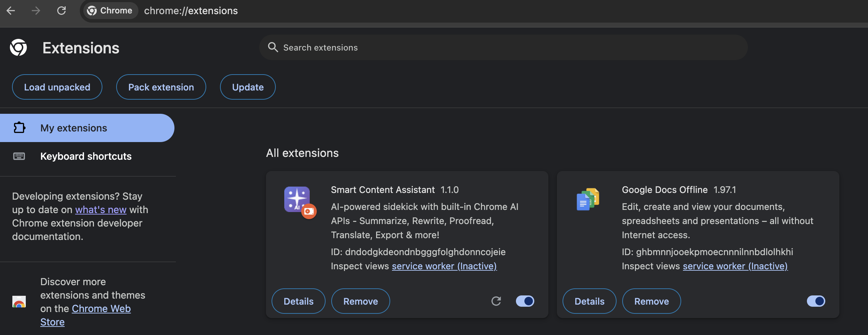Screen dimensions: 868x335
Task: Open Keyboard shortcuts sidebar item
Action: 86,156
